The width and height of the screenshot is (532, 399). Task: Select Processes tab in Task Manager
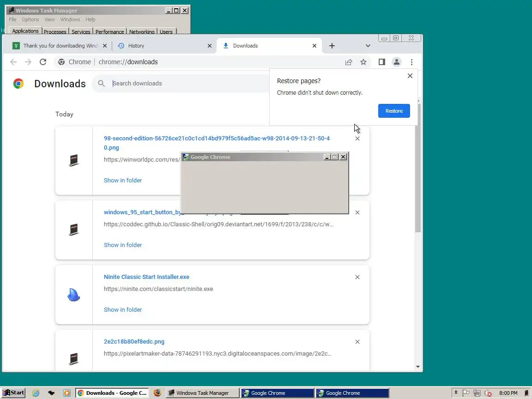55,31
